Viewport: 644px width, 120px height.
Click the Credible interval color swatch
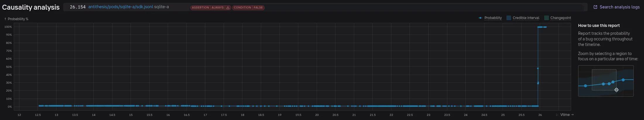pos(509,18)
